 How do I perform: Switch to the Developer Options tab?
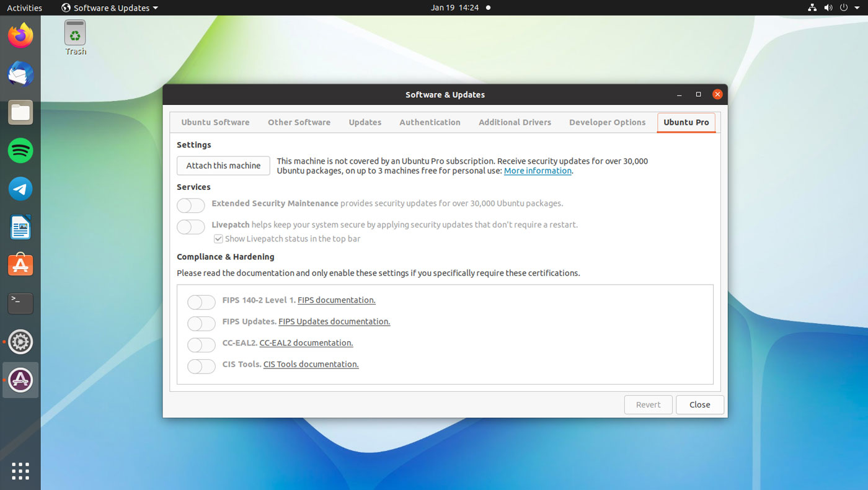607,122
